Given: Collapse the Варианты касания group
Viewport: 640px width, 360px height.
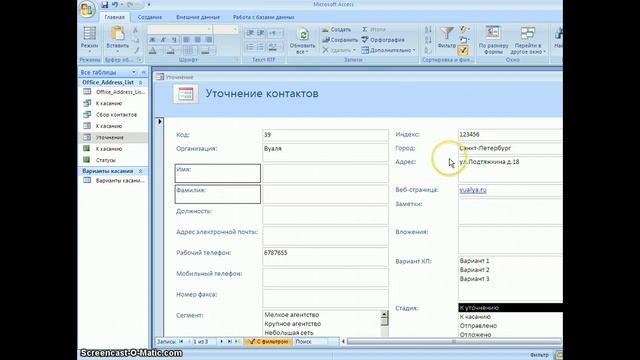Looking at the screenshot, I should 140,171.
